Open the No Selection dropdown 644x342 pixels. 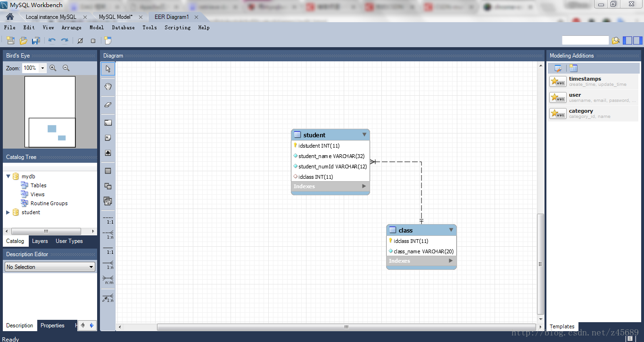pyautogui.click(x=50, y=267)
